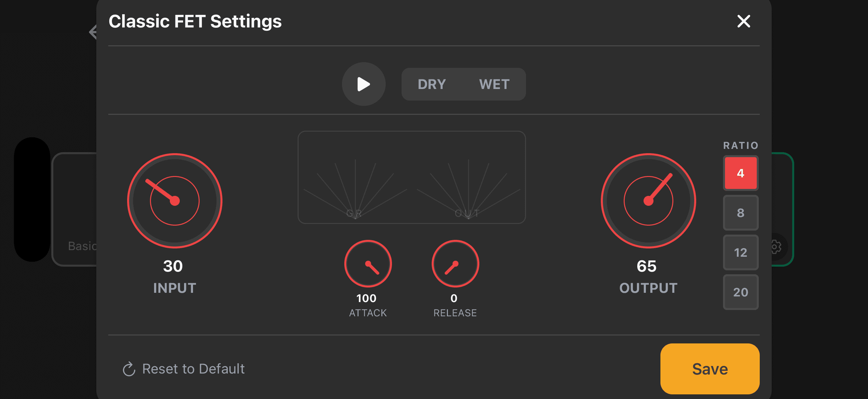Viewport: 868px width, 399px height.
Task: Click the back arrow at top left
Action: point(93,32)
